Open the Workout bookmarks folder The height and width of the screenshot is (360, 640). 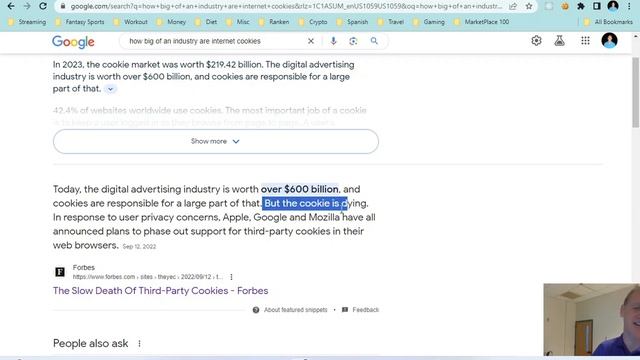(x=131, y=22)
